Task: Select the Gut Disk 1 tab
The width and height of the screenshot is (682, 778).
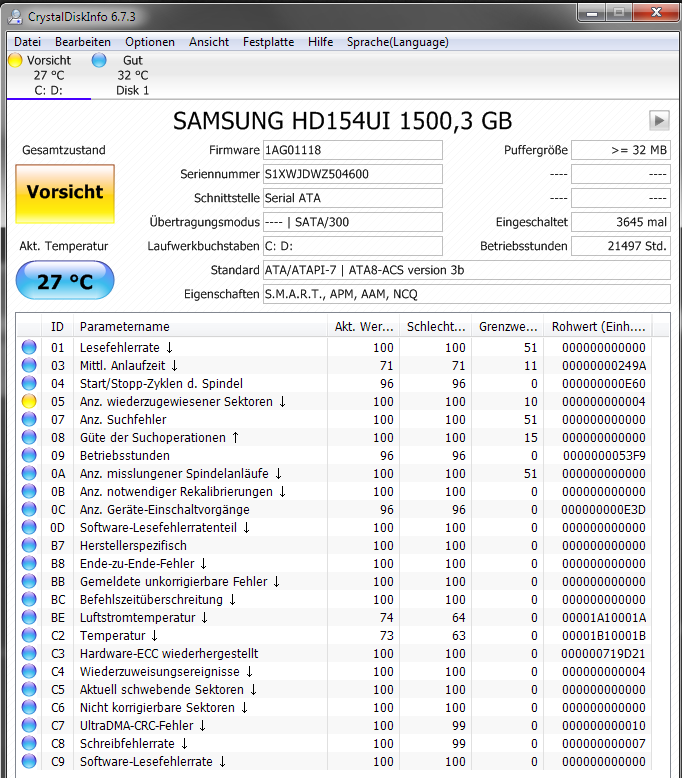Action: (132, 75)
